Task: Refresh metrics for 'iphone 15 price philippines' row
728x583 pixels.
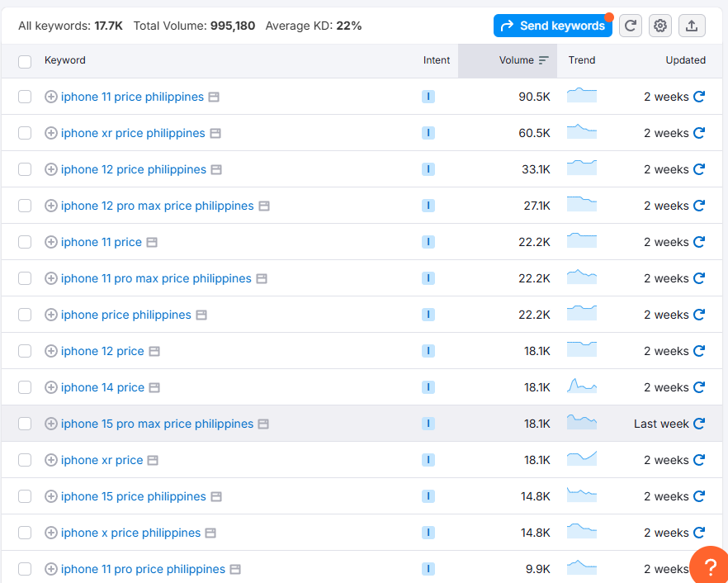Action: [699, 496]
